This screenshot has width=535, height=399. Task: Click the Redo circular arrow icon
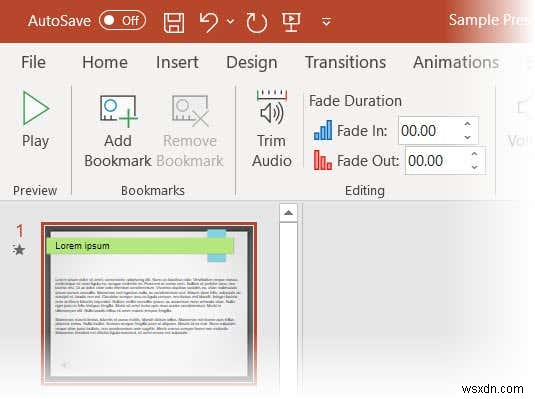(257, 23)
